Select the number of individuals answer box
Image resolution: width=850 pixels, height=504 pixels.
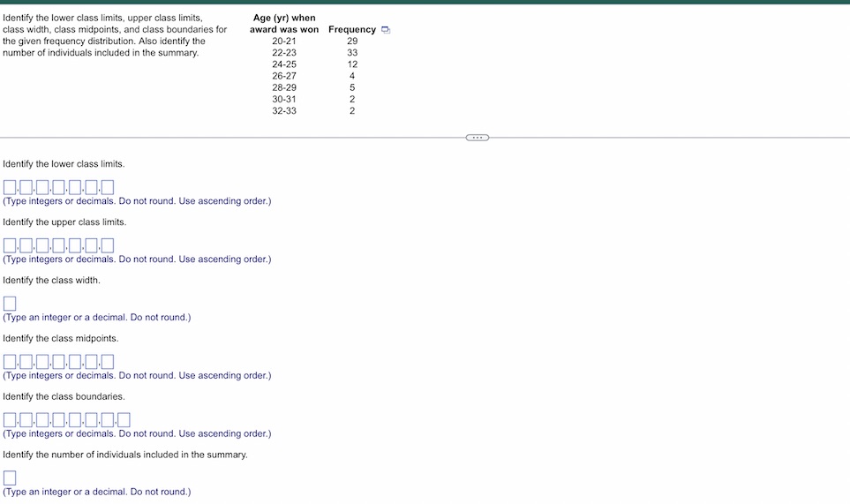click(10, 478)
